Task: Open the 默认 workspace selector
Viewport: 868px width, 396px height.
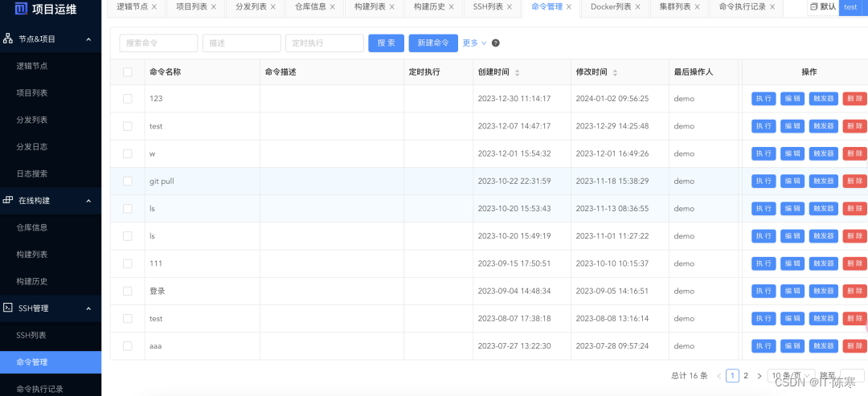Action: click(x=823, y=6)
